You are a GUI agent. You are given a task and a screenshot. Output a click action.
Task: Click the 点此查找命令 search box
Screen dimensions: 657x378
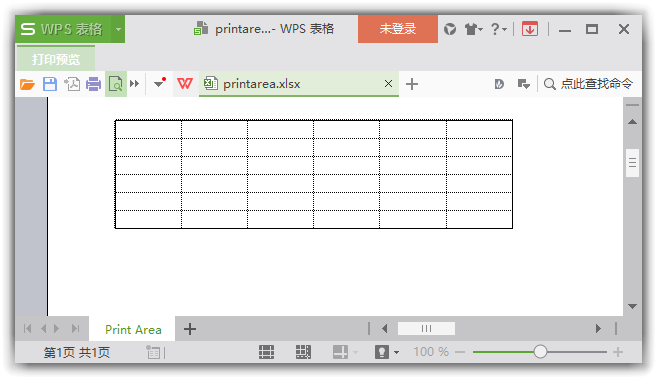(588, 84)
